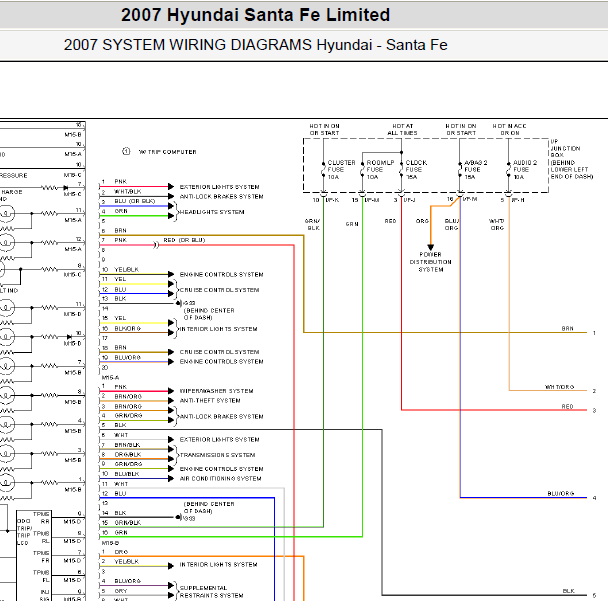Click "ENGINE CONTROLS SYSTEM" beside the YEL/BLK wire
Viewport: 608px width, 601px height.
[221, 275]
